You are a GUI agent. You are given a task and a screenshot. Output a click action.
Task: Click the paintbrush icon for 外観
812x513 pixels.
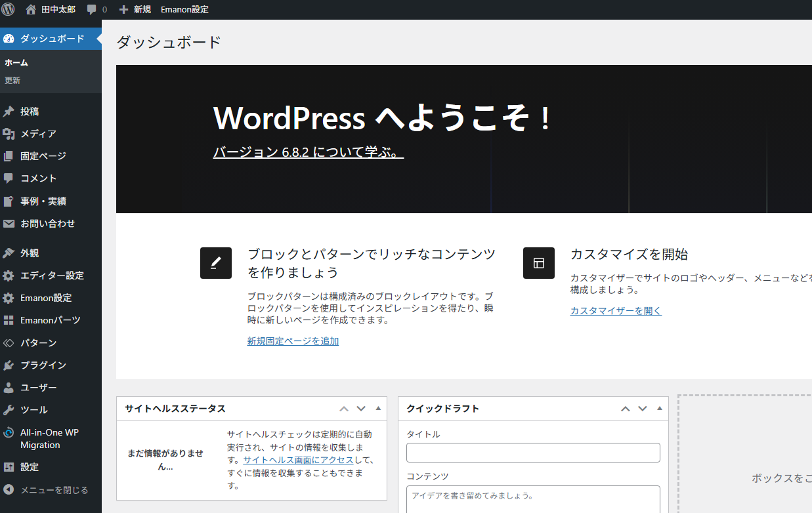[9, 253]
